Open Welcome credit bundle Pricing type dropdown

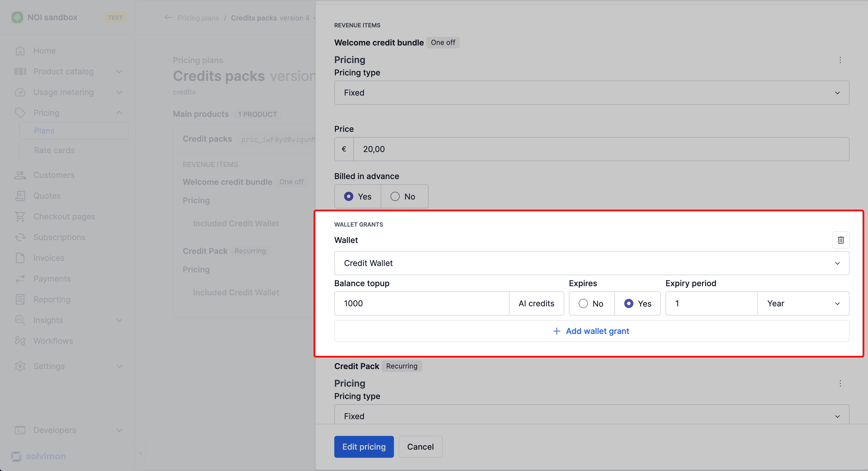tap(591, 93)
